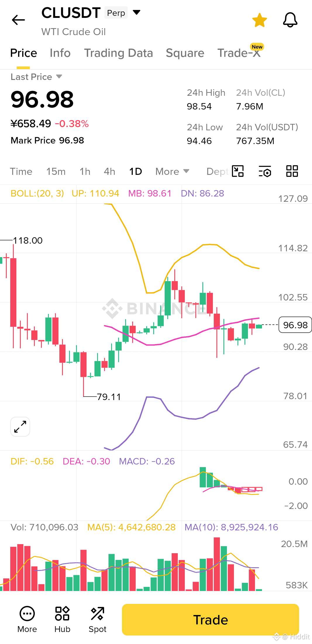The image size is (312, 644).
Task: Go to the Spot market shortcut
Action: click(x=97, y=619)
